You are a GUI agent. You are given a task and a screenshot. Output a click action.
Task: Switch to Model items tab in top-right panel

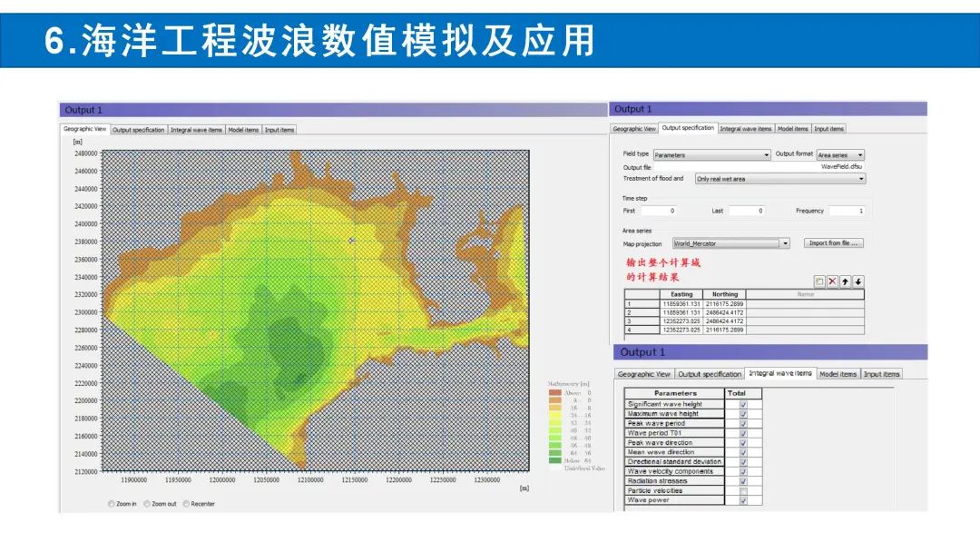(x=792, y=129)
